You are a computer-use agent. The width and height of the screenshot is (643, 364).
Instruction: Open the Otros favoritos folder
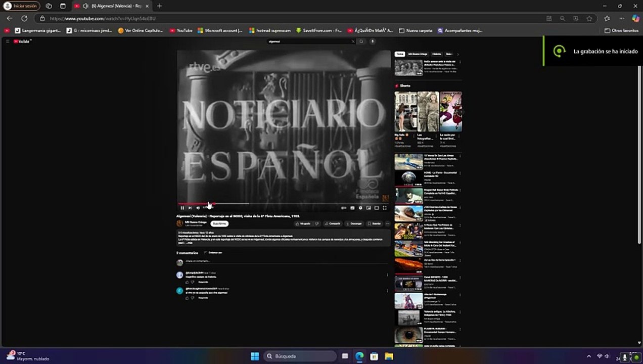click(x=621, y=30)
